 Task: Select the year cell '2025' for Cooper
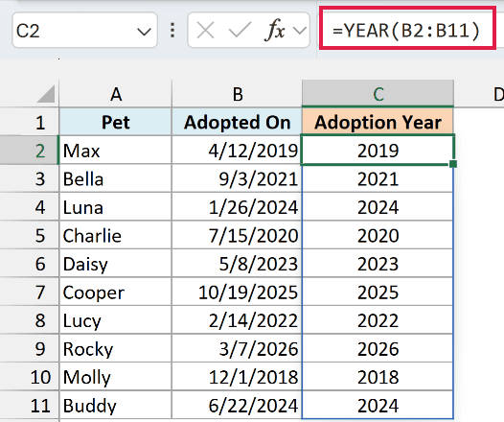coord(378,293)
